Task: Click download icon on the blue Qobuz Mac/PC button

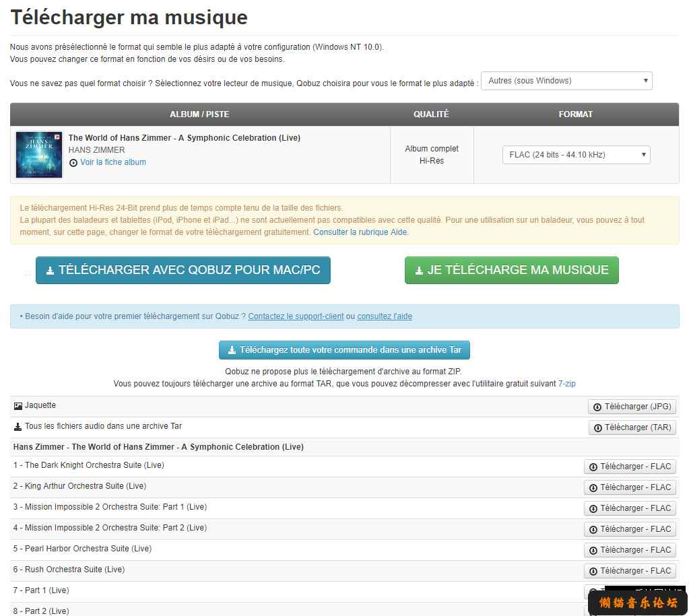Action: (50, 271)
